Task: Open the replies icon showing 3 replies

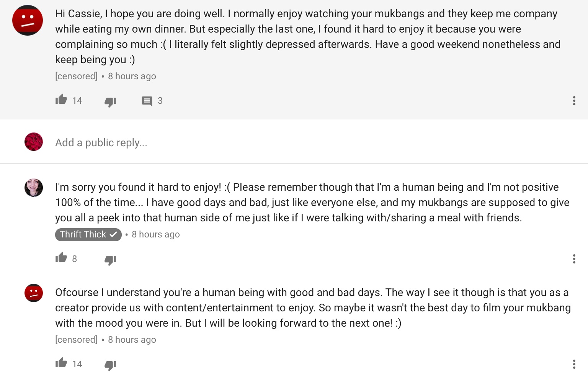Action: [147, 101]
